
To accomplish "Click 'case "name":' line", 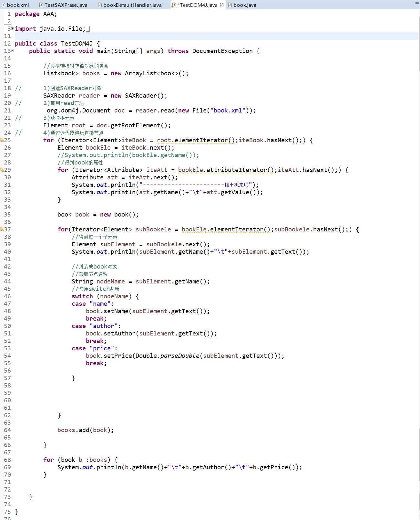I will 93,304.
